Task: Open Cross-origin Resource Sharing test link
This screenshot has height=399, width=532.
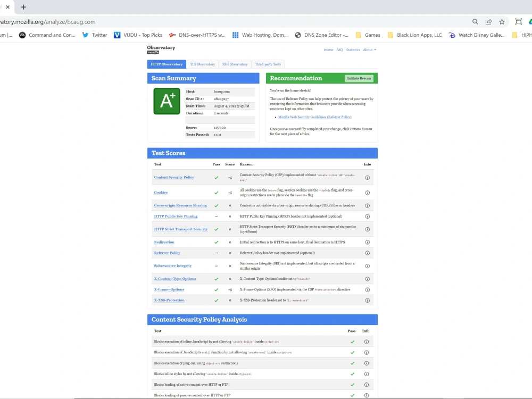Action: point(180,205)
